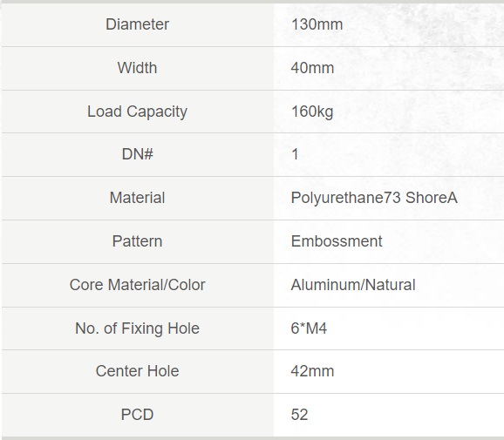Select the Embossment pattern value

coord(337,241)
